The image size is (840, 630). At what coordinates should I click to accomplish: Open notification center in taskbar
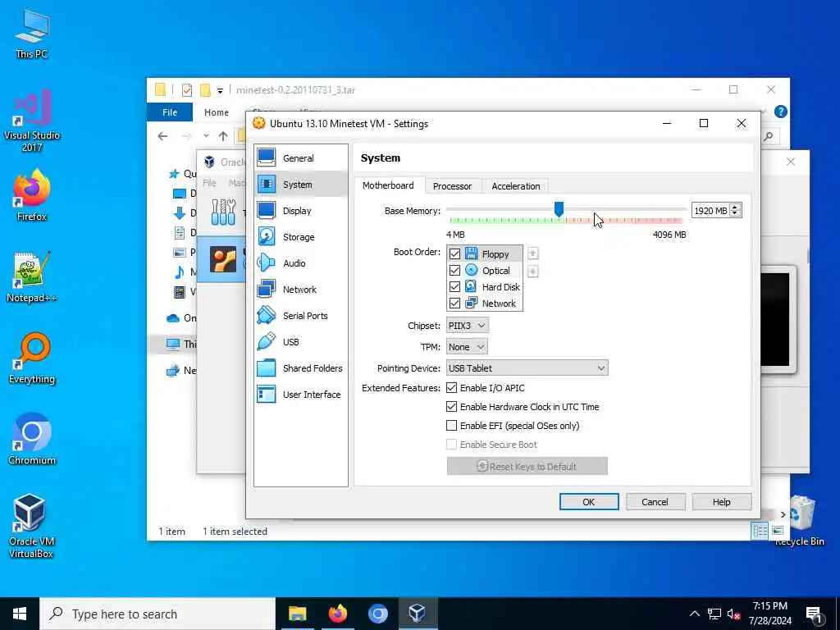coord(815,614)
